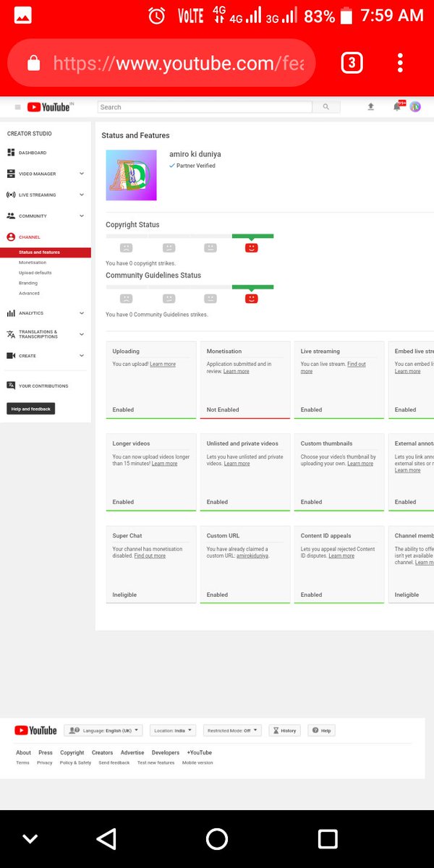Click the Community people icon

pos(11,216)
